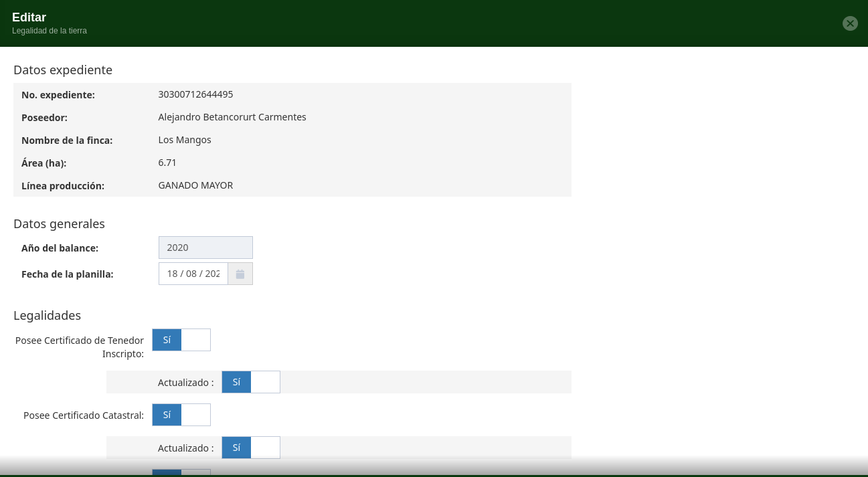Click the expediente number 30300712644495
This screenshot has height=477, width=868.
tap(195, 94)
